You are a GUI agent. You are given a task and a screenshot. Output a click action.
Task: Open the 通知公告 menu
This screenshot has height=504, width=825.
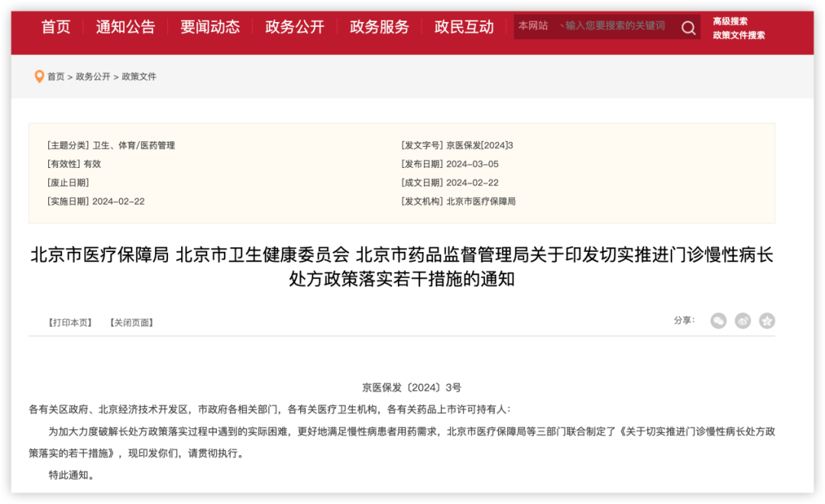(x=125, y=27)
